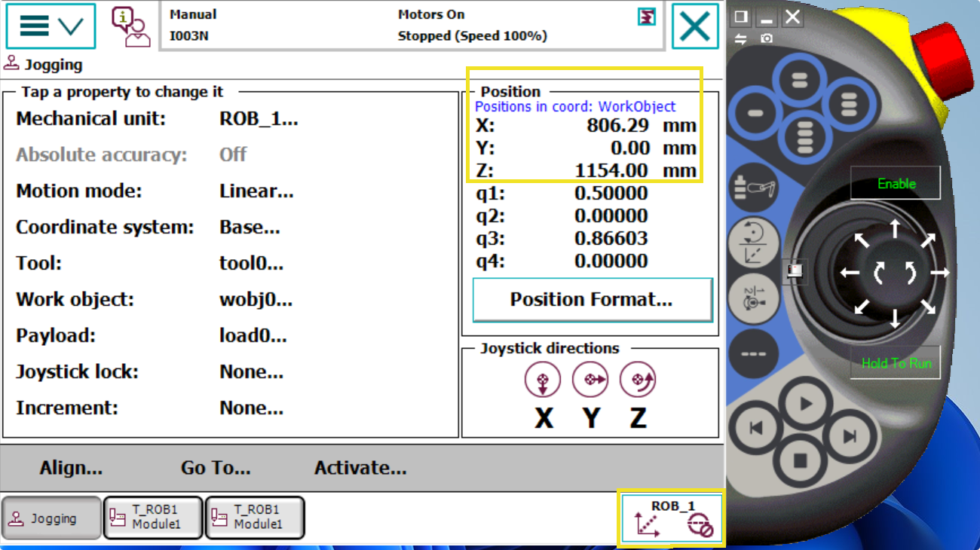Open the Go To... menu

tap(216, 468)
